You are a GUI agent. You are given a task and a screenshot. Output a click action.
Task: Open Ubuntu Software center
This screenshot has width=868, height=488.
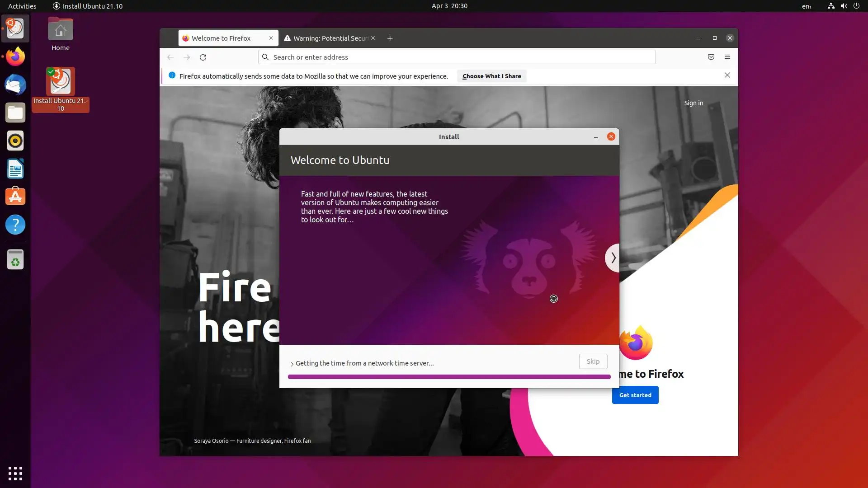click(15, 197)
